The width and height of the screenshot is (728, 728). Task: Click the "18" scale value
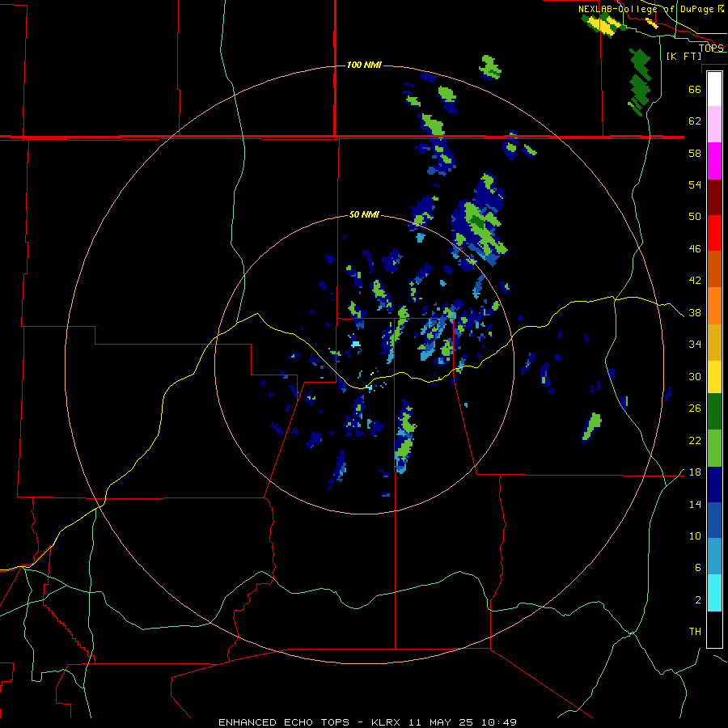click(695, 472)
